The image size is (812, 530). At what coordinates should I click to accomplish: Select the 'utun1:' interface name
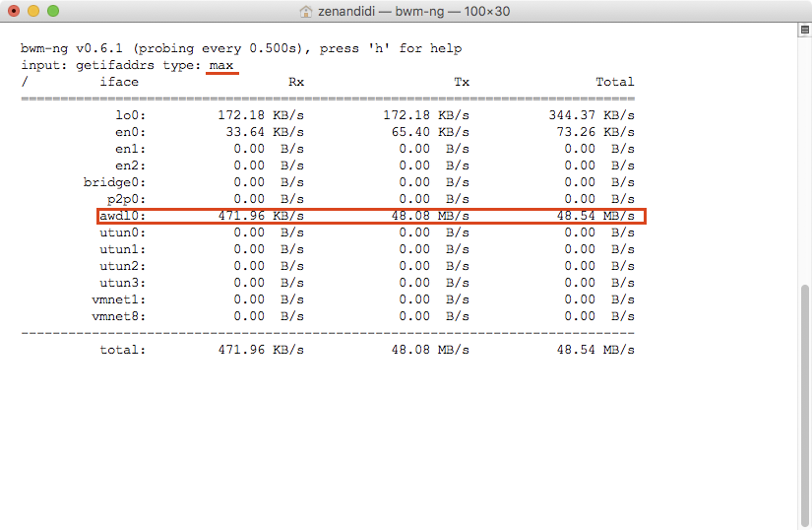point(123,249)
